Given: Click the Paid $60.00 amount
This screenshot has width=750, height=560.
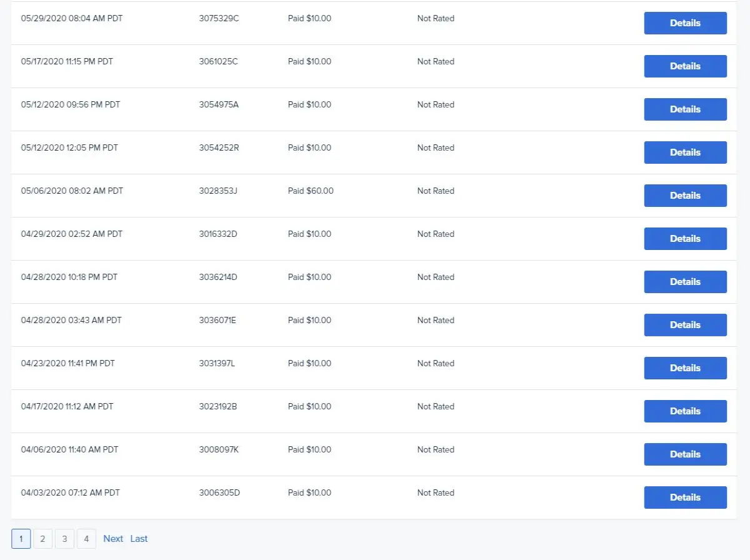Looking at the screenshot, I should tap(311, 191).
